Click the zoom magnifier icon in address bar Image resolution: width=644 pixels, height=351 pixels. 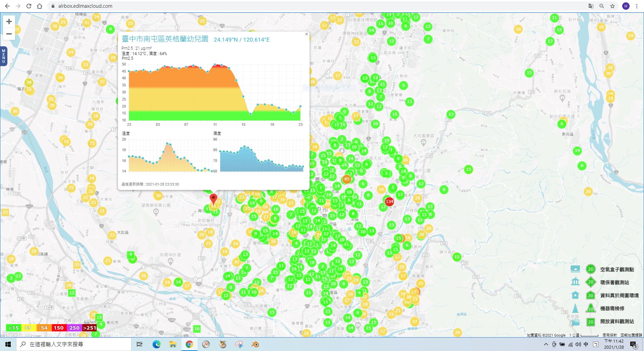pos(602,6)
